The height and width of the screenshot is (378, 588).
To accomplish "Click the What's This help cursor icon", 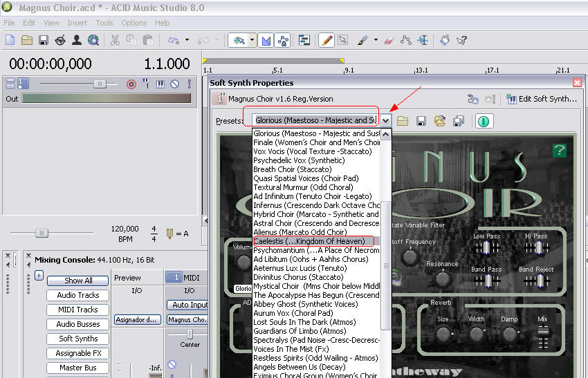I will 461,39.
